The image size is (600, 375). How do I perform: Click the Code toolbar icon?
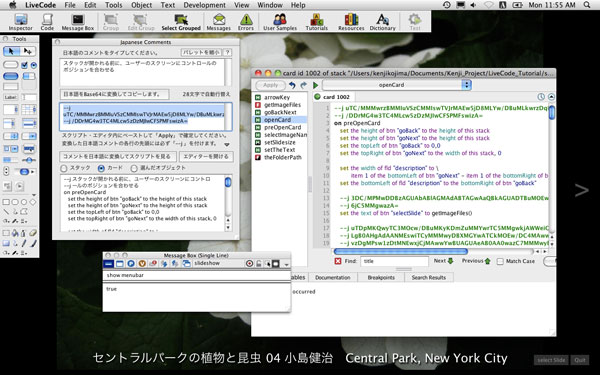(x=47, y=22)
